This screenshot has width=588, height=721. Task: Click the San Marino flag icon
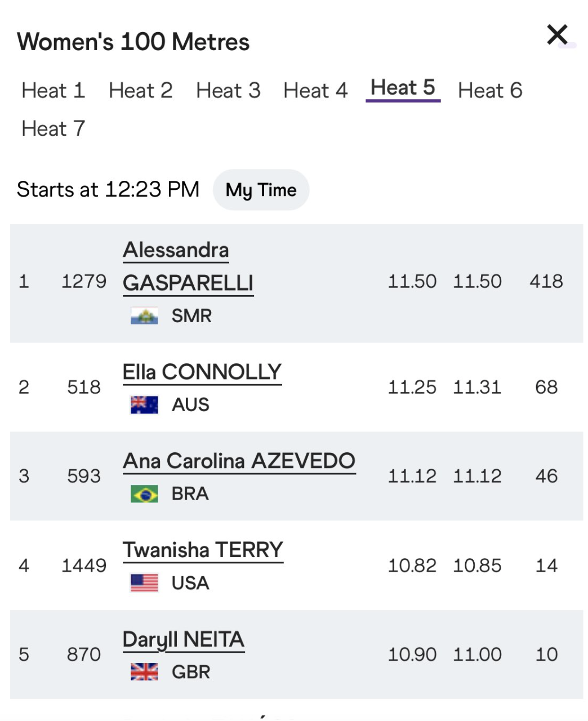(144, 315)
